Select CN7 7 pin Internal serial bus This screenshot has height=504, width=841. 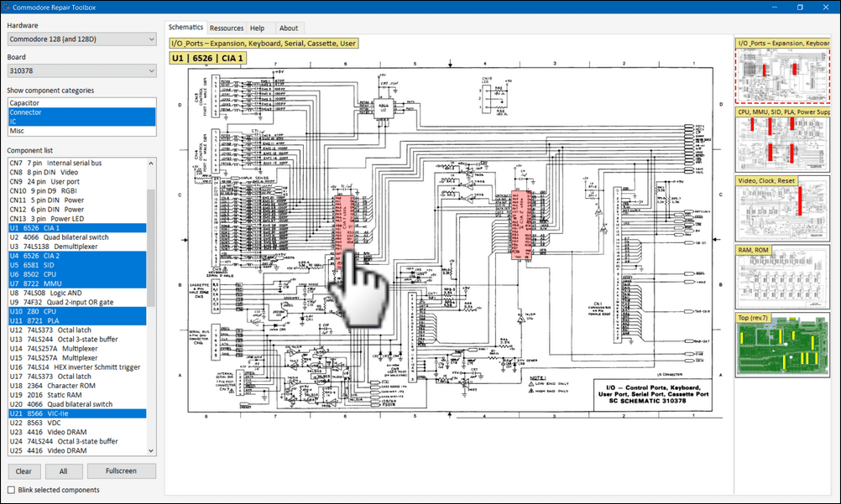77,163
